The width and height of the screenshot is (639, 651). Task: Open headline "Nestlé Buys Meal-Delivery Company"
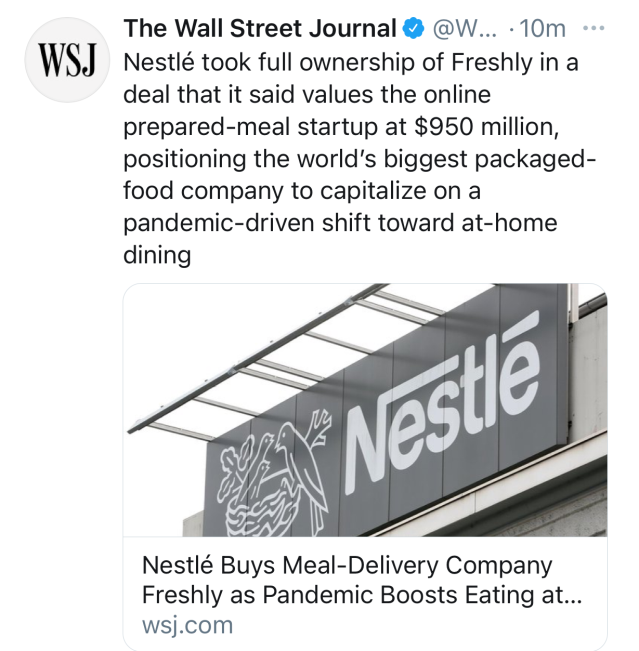(345, 567)
